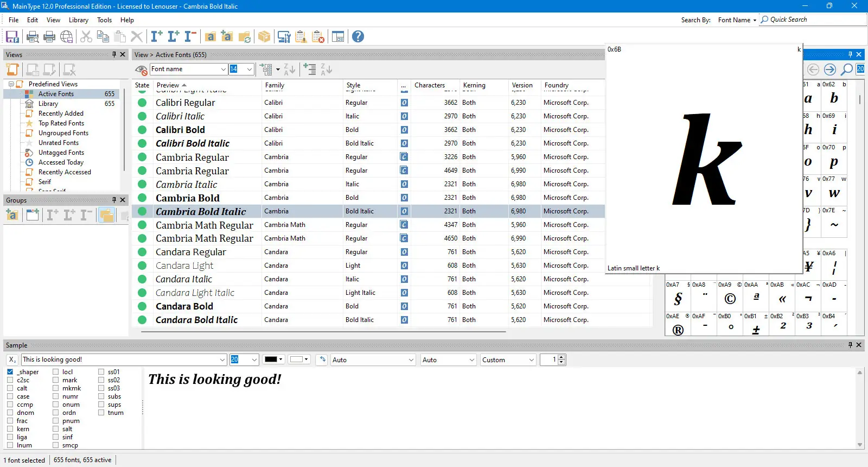The image size is (868, 467).
Task: Check the ss01 stylistic set checkbox
Action: click(101, 372)
